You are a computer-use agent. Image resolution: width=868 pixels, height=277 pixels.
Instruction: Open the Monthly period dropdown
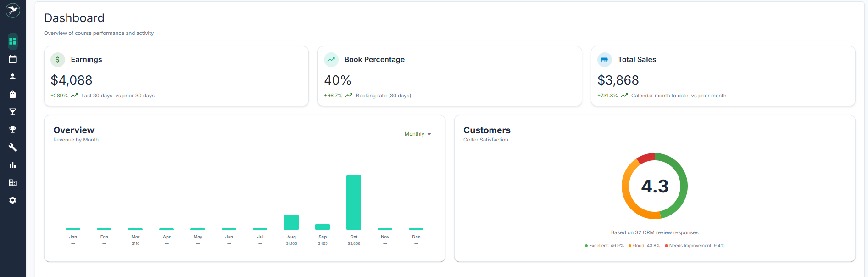coord(417,134)
